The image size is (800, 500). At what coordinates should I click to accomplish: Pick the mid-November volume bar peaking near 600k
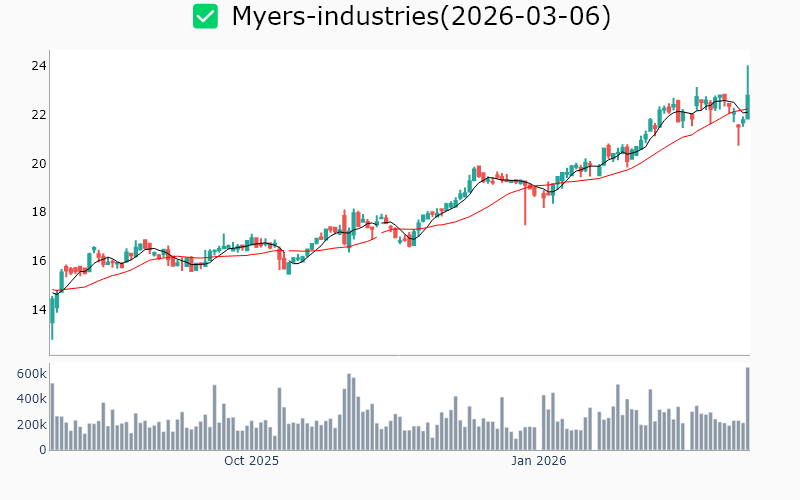click(349, 412)
